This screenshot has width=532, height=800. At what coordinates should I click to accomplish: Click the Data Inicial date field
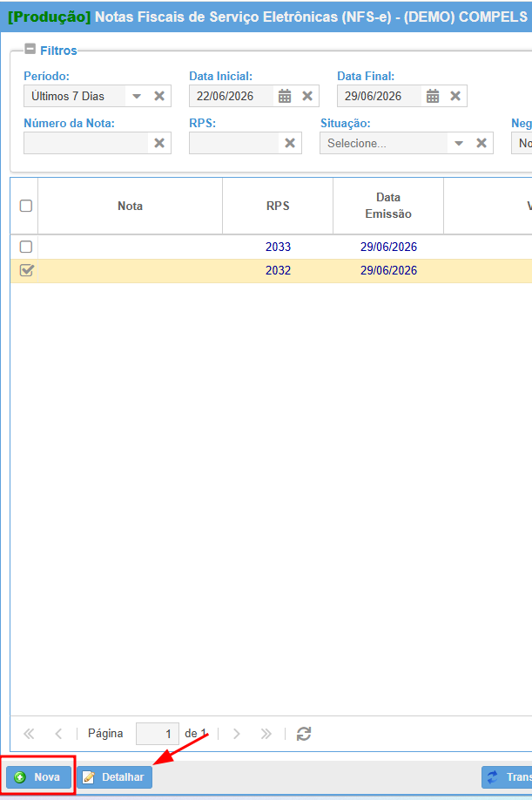point(232,96)
